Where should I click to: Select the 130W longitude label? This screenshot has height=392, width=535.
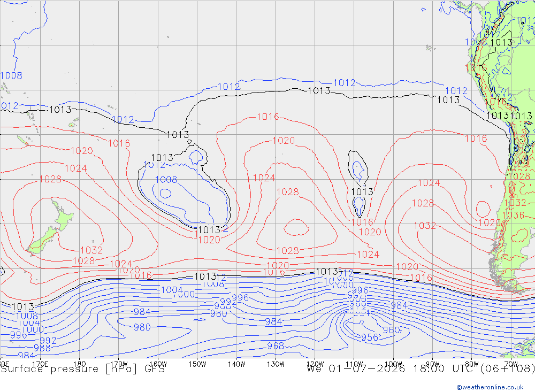coord(276,364)
